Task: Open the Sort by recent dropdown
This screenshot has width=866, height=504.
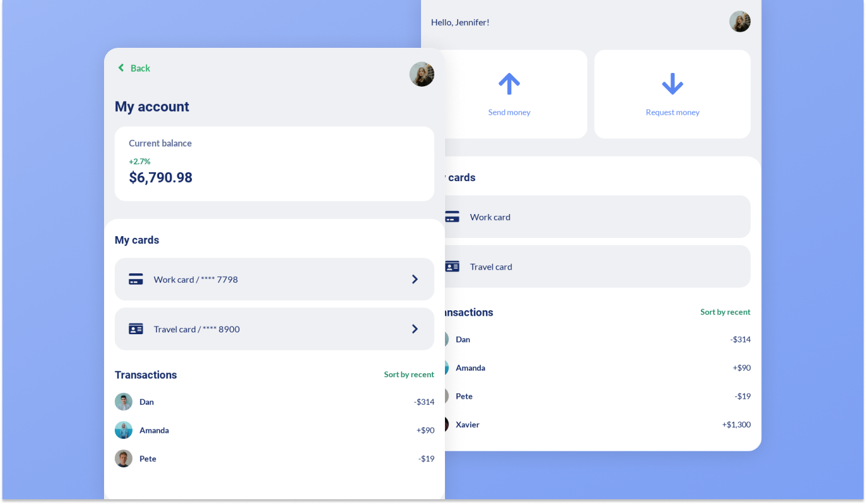Action: tap(409, 374)
